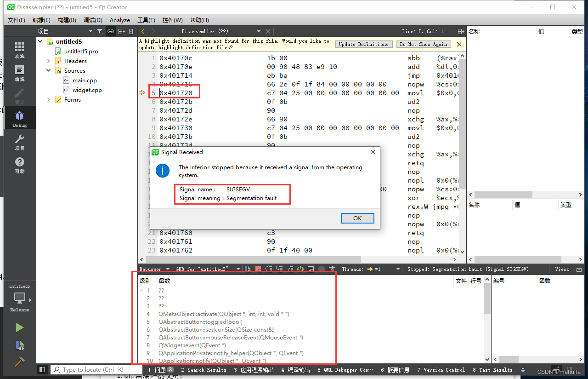Click Stop Debugger red icon
Viewport: 588px width, 379px height.
pos(258,269)
